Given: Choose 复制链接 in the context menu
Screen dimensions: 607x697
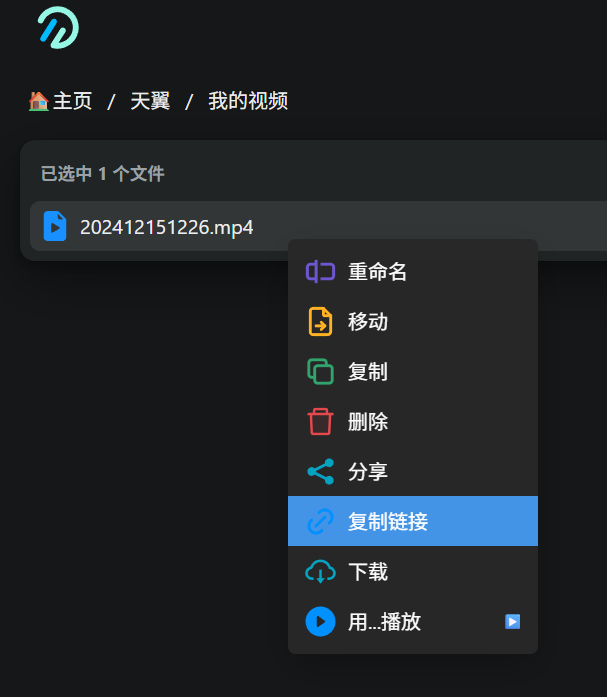Looking at the screenshot, I should point(388,522).
